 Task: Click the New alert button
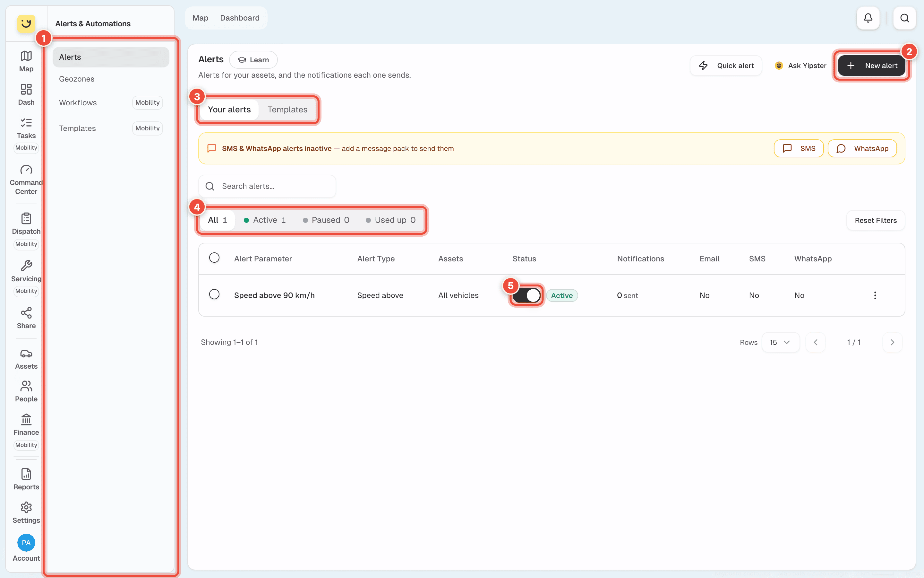(x=871, y=66)
